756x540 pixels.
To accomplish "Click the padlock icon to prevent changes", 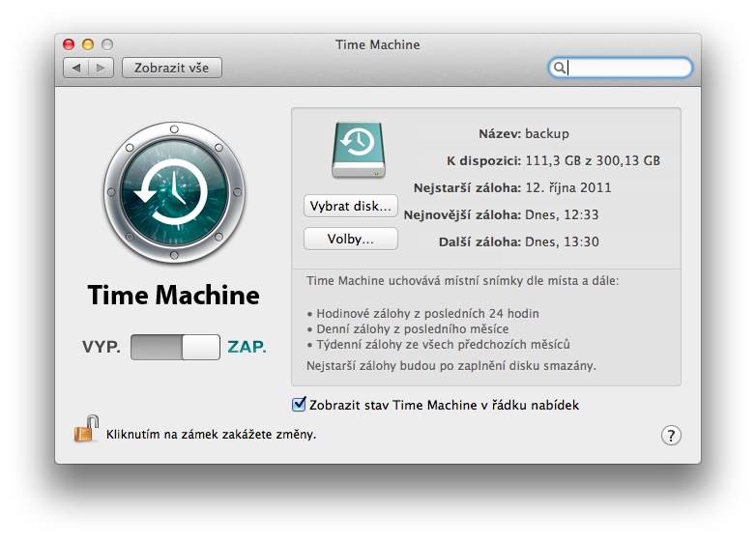I will pyautogui.click(x=86, y=429).
